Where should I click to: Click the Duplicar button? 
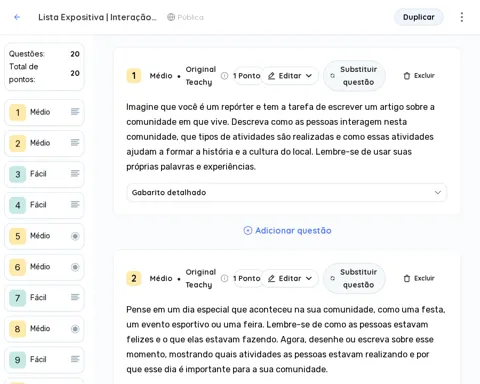coord(419,17)
